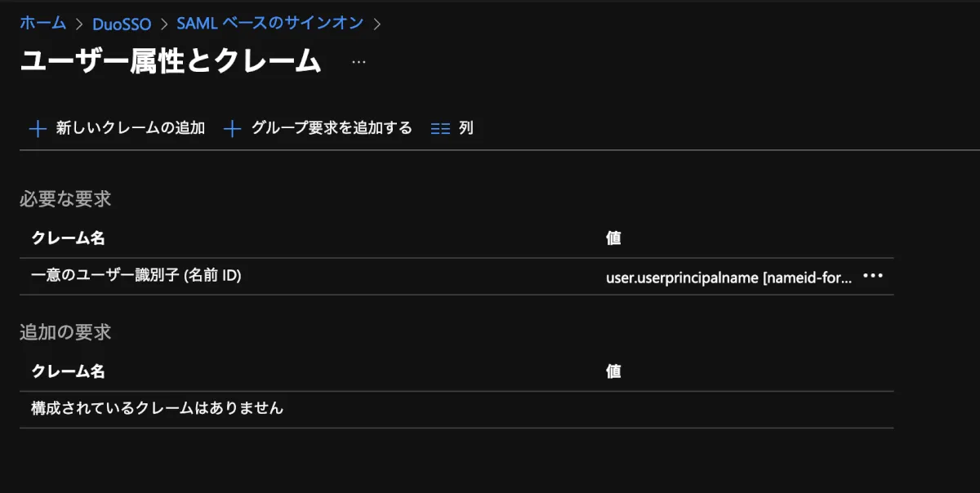Viewport: 980px width, 493px height.
Task: Open the ellipsis menu beside the page title
Action: [359, 62]
